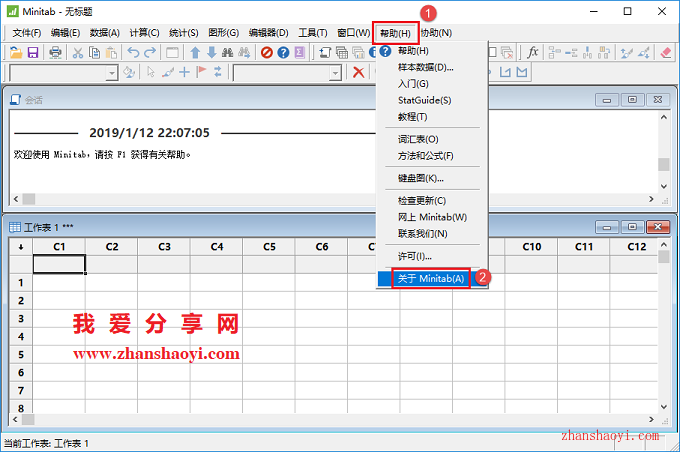
Task: Click the Close All Graphs icon
Action: [507, 52]
